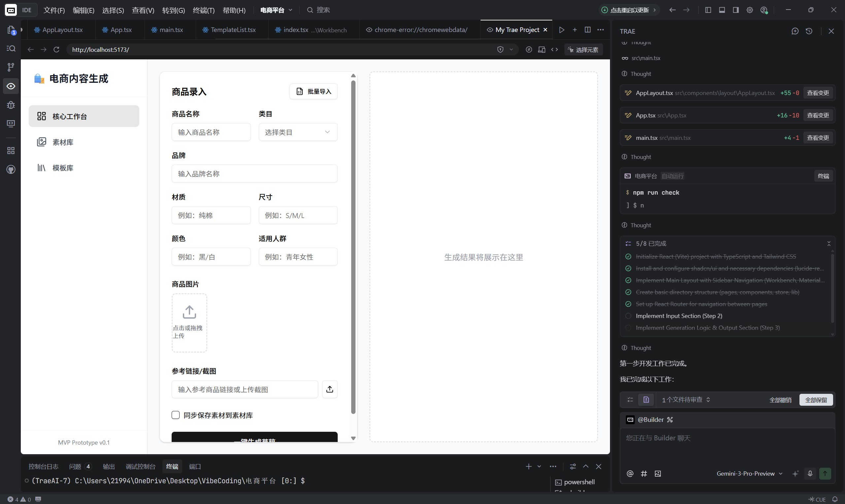Viewport: 845px width, 504px height.
Task: Click the 输入商品名称 input field
Action: pos(211,132)
